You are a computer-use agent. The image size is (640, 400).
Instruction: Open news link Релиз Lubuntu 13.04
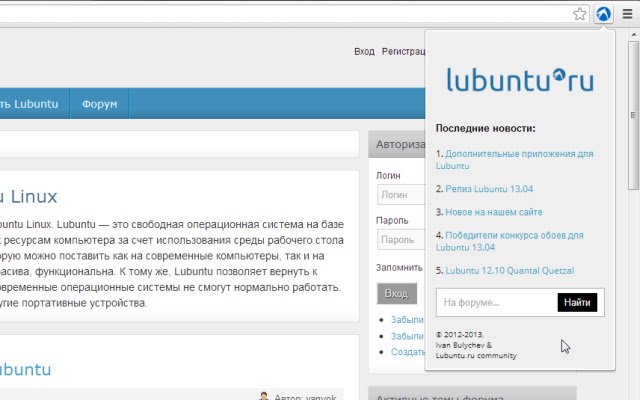click(x=489, y=189)
